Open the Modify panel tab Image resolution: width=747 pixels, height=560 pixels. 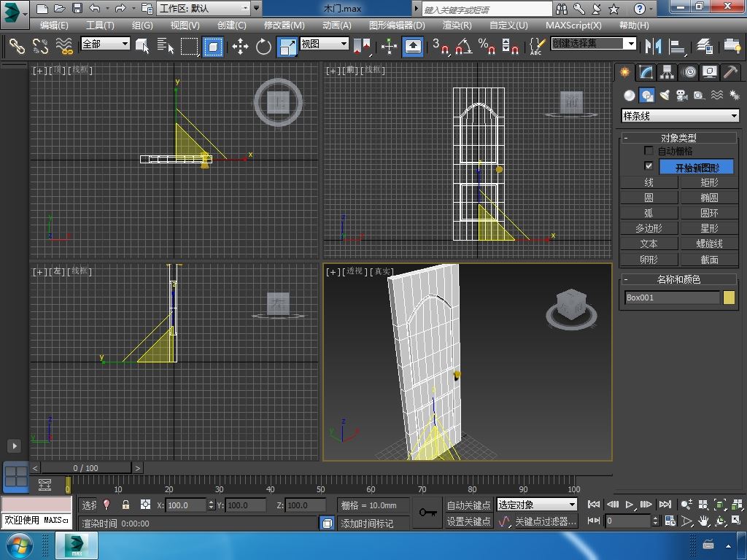point(646,72)
